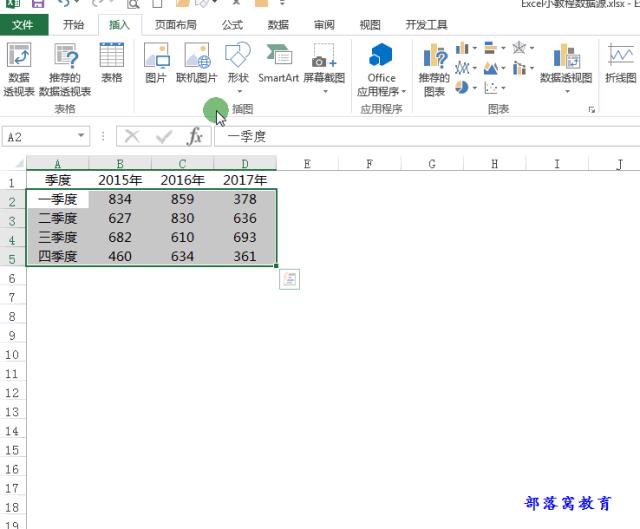Screen dimensions: 640x529
Task: Switch to the 页面布局 tab
Action: (x=176, y=25)
